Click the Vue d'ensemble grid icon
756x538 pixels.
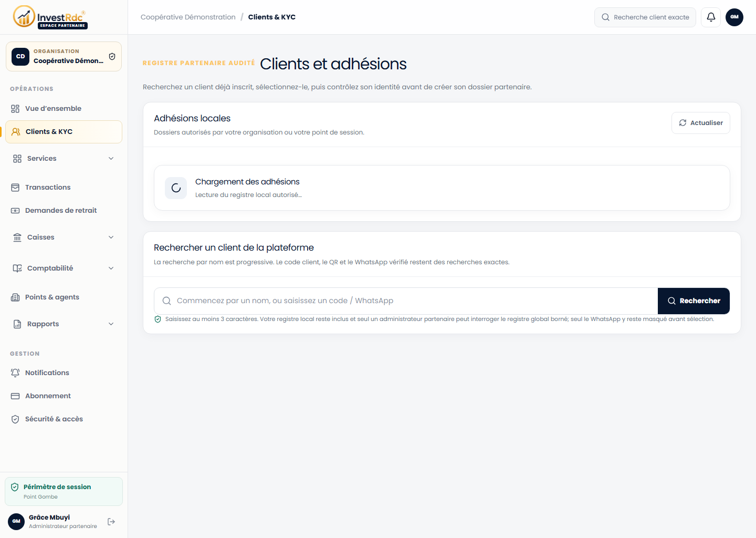click(x=15, y=109)
